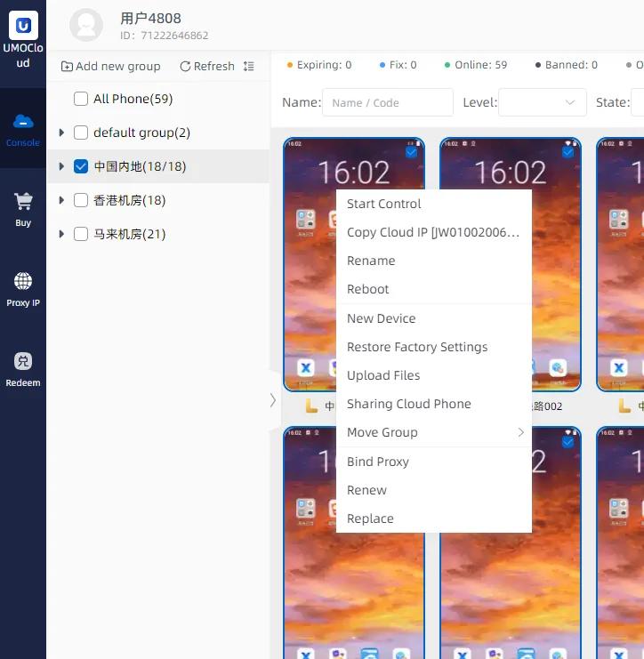Click Add new group label

pyautogui.click(x=118, y=67)
